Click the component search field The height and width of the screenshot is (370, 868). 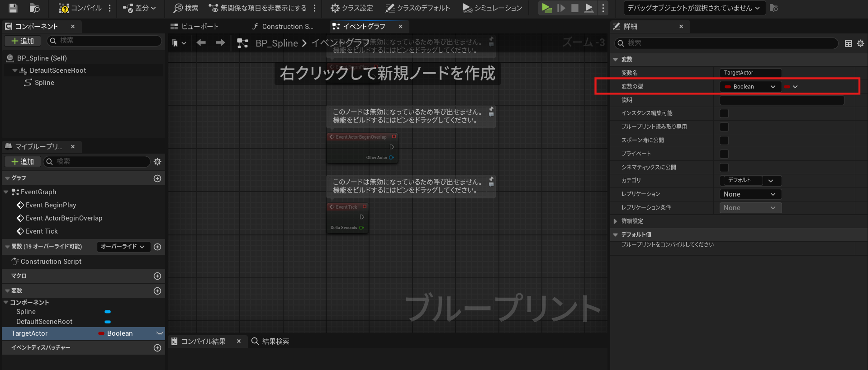(x=105, y=41)
